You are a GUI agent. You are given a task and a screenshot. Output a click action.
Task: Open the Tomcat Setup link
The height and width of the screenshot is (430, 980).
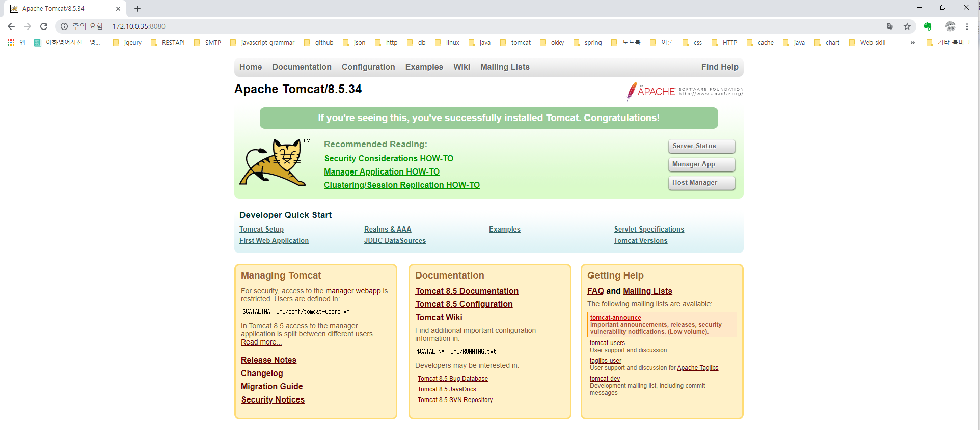pyautogui.click(x=261, y=230)
